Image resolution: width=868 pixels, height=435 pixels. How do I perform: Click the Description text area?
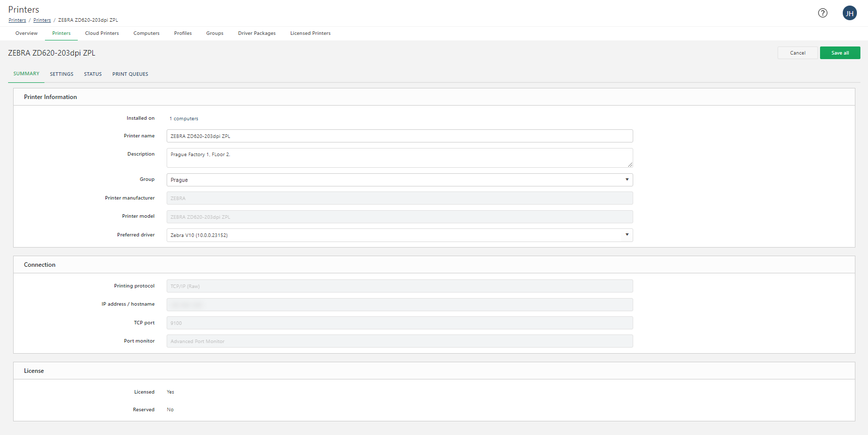click(x=399, y=158)
